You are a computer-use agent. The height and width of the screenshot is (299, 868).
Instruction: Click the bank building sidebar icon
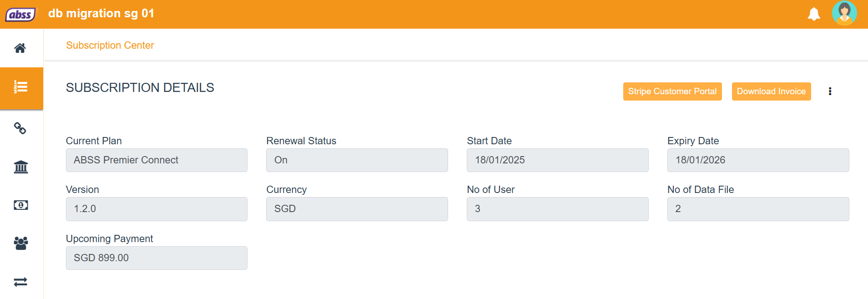[20, 167]
